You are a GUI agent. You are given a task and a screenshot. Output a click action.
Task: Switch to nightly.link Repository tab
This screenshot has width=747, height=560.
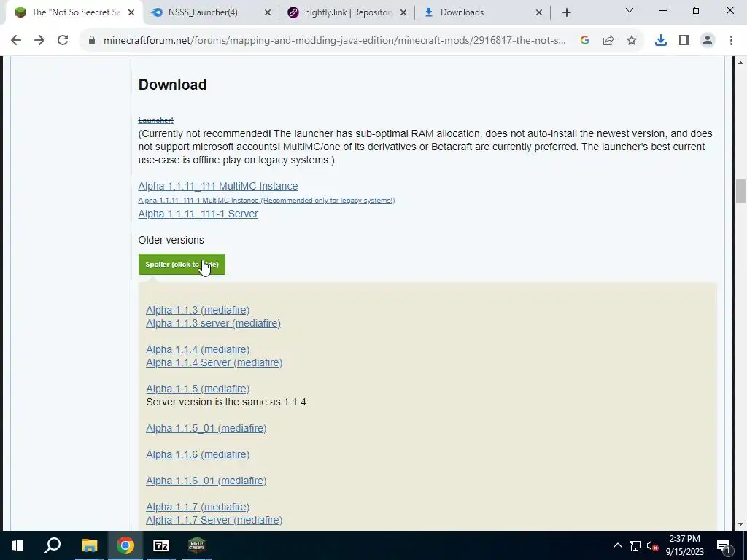348,12
